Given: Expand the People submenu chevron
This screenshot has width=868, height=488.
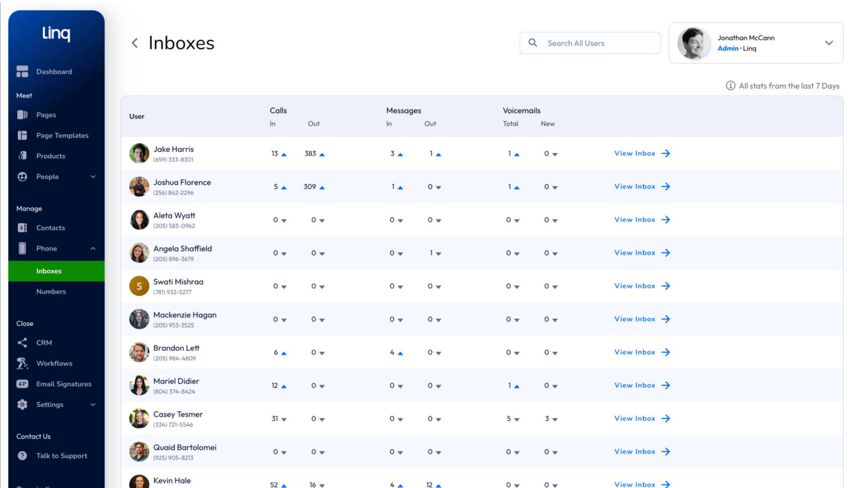Looking at the screenshot, I should [x=93, y=177].
